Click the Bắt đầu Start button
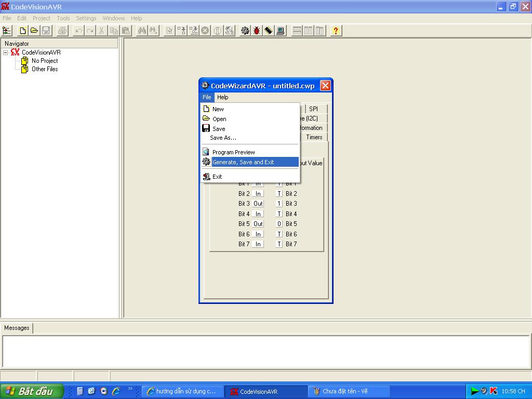532x399 pixels. tap(32, 391)
